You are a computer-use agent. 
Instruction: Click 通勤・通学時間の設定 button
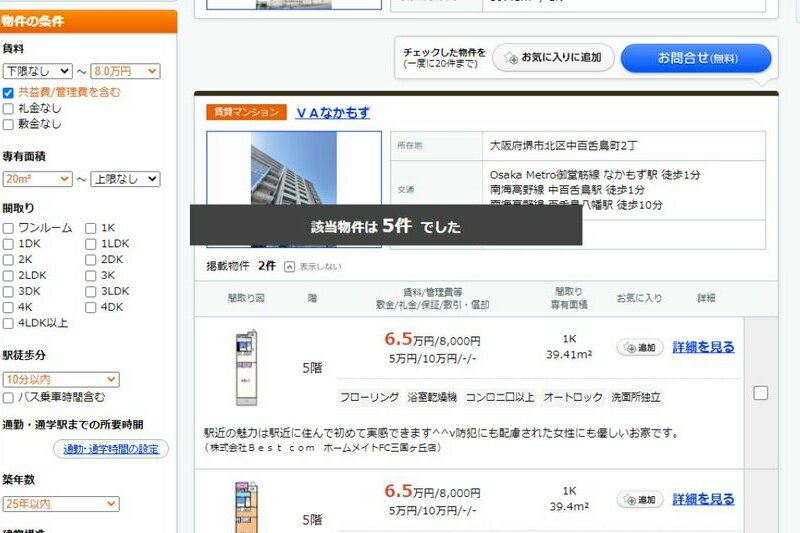[111, 449]
